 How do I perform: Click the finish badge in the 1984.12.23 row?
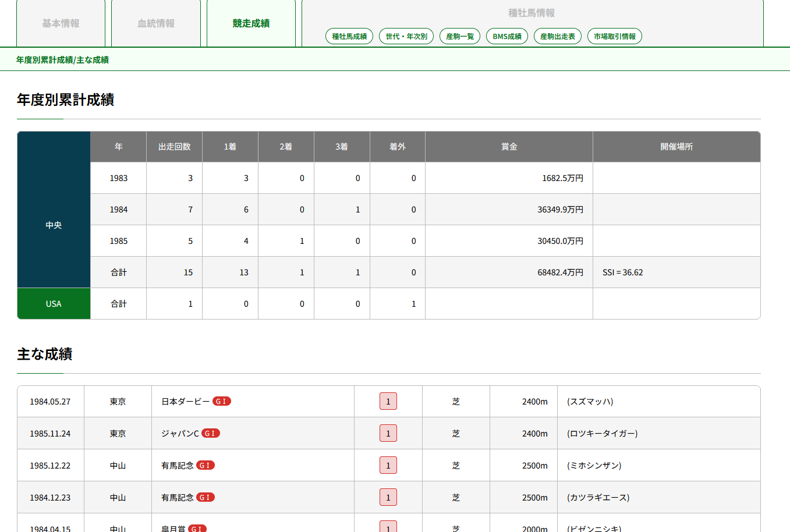[388, 497]
